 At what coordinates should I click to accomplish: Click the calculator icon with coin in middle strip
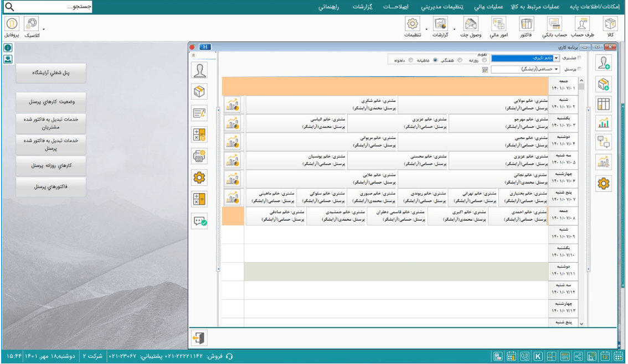pos(199,135)
